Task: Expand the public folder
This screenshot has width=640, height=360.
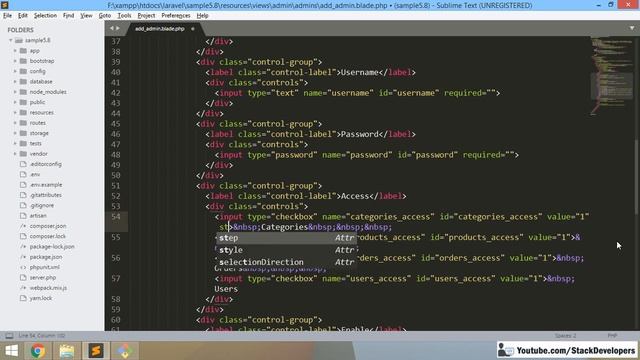Action: point(15,102)
